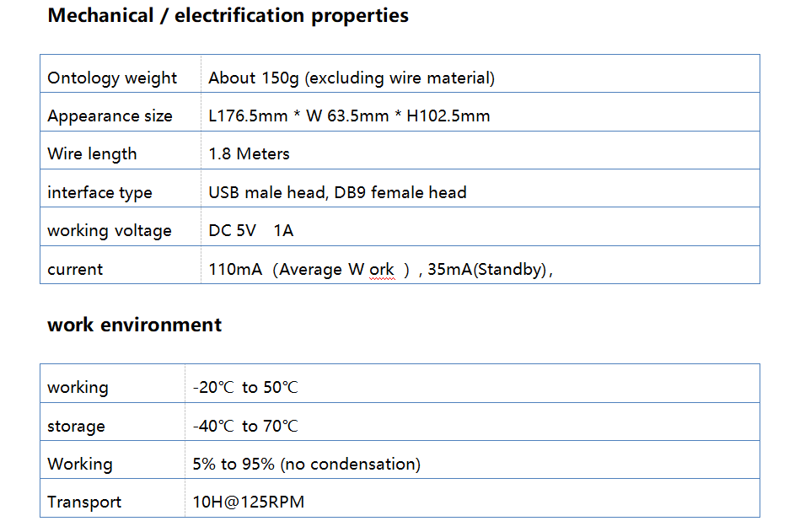The image size is (800, 532).
Task: Click the "-20℃ to 50℃" temperature cell
Action: coord(245,388)
